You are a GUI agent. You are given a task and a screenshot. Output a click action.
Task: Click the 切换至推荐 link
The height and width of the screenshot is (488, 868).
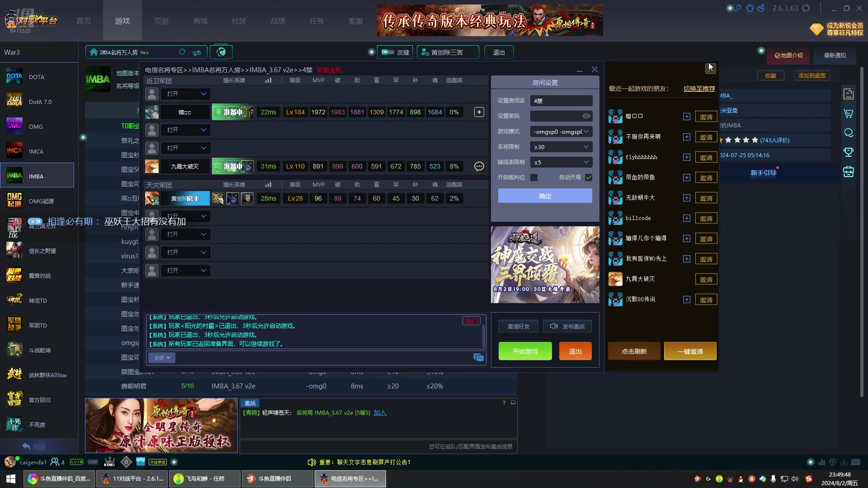699,89
